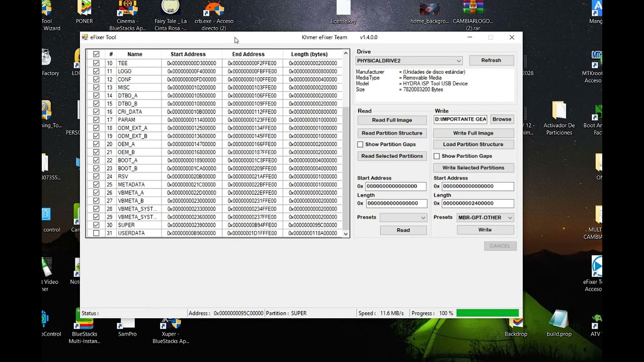644x362 pixels.
Task: Click the Refresh drive button
Action: (x=491, y=60)
